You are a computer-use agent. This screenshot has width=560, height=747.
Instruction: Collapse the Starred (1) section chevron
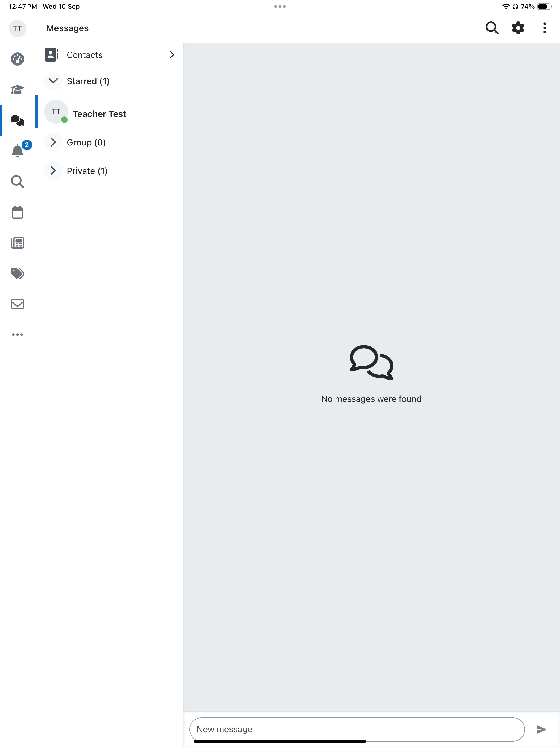(53, 81)
